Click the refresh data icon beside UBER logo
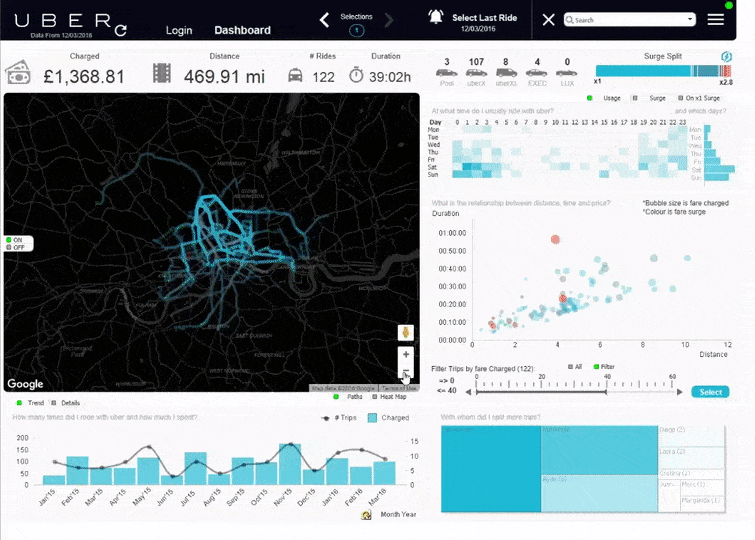755x540 pixels. tap(121, 30)
